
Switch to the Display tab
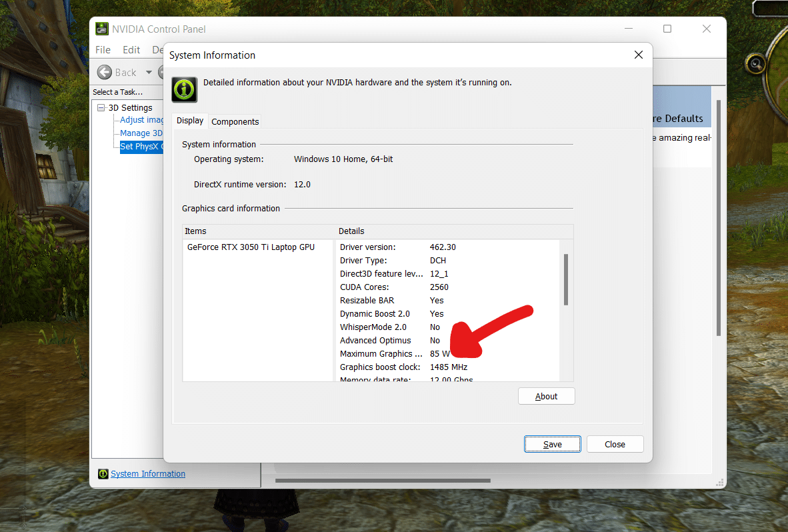190,121
